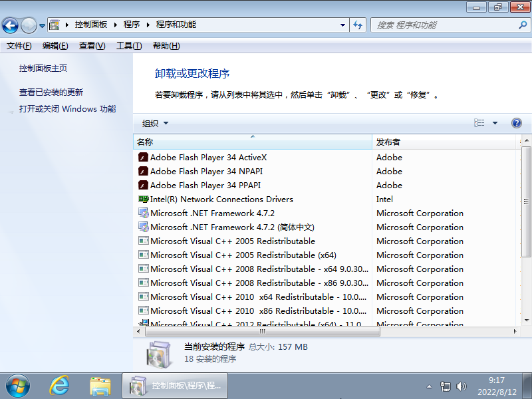Click the Adobe Flash Player 34 PPAPI icon

(x=143, y=185)
